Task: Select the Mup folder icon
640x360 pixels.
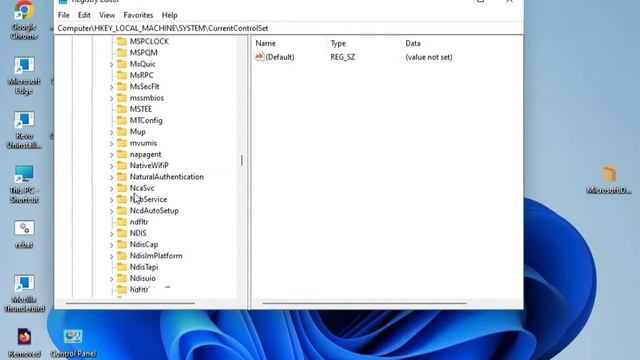Action: point(122,132)
